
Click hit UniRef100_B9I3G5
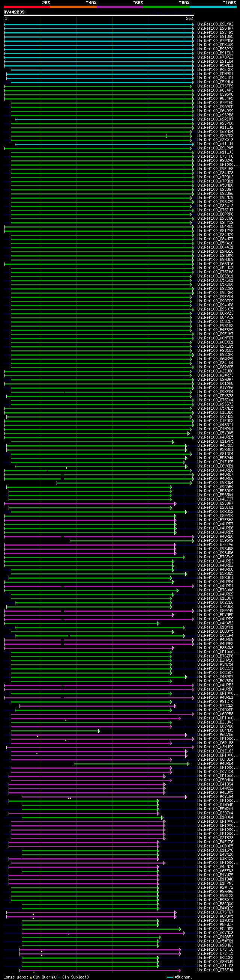(x=215, y=37)
